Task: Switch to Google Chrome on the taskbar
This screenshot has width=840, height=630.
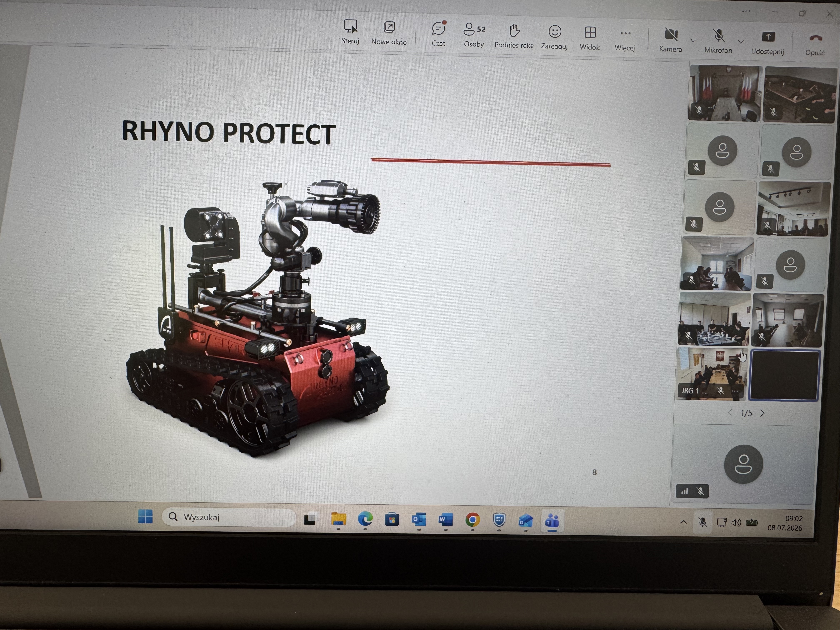Action: pos(472,520)
